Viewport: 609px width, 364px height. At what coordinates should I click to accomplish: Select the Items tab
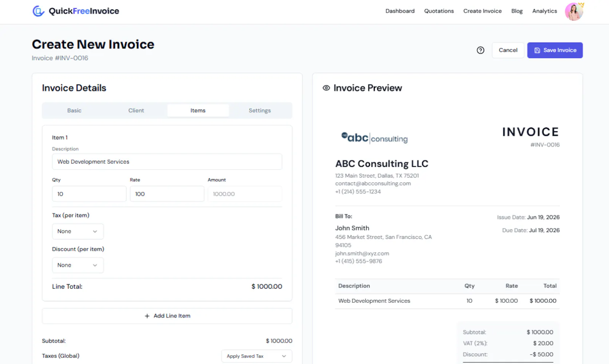[x=198, y=110]
